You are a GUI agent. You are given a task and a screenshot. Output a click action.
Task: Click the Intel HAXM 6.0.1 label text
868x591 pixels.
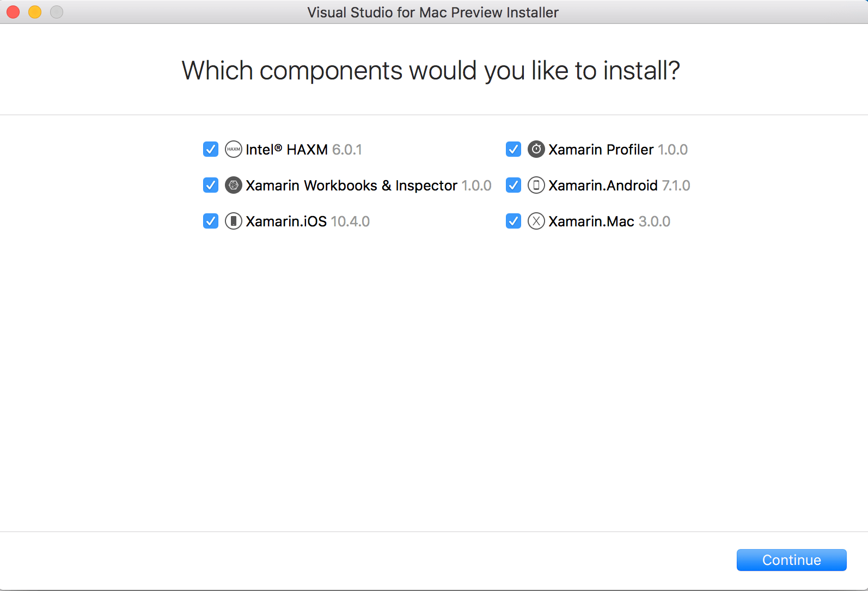pyautogui.click(x=304, y=150)
